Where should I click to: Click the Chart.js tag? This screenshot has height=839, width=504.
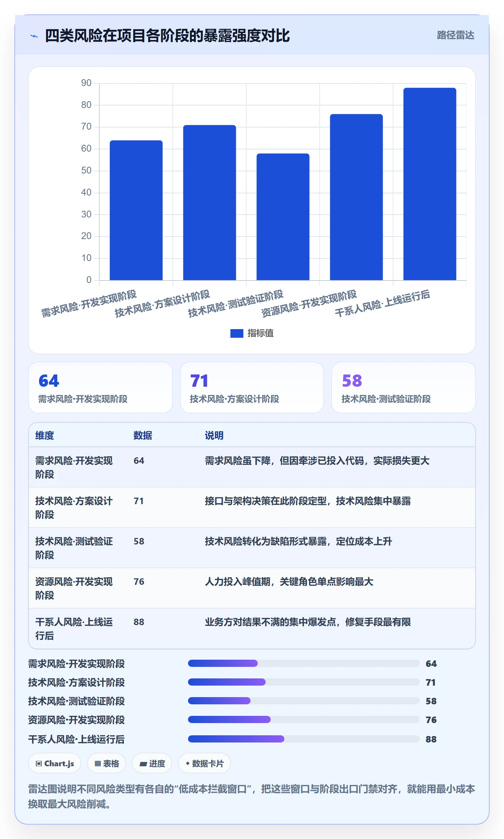tap(55, 763)
